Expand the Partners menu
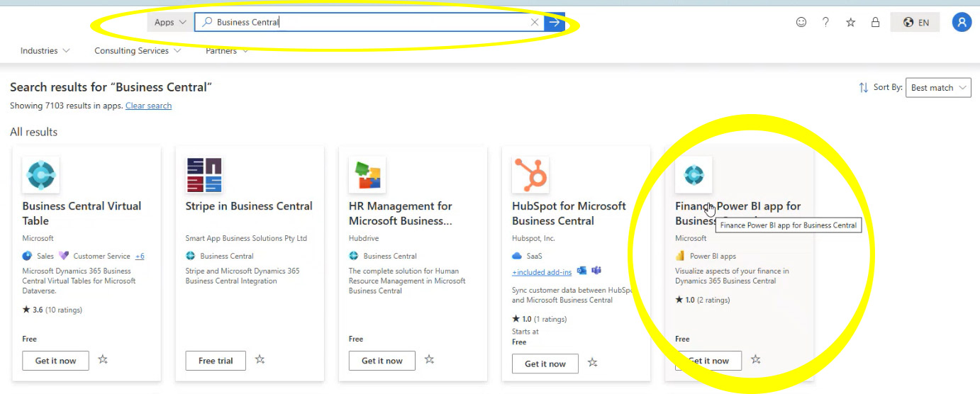The width and height of the screenshot is (980, 394). 227,51
